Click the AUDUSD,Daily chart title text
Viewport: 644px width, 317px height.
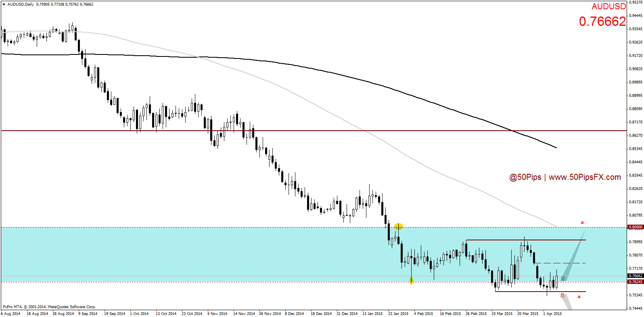21,4
